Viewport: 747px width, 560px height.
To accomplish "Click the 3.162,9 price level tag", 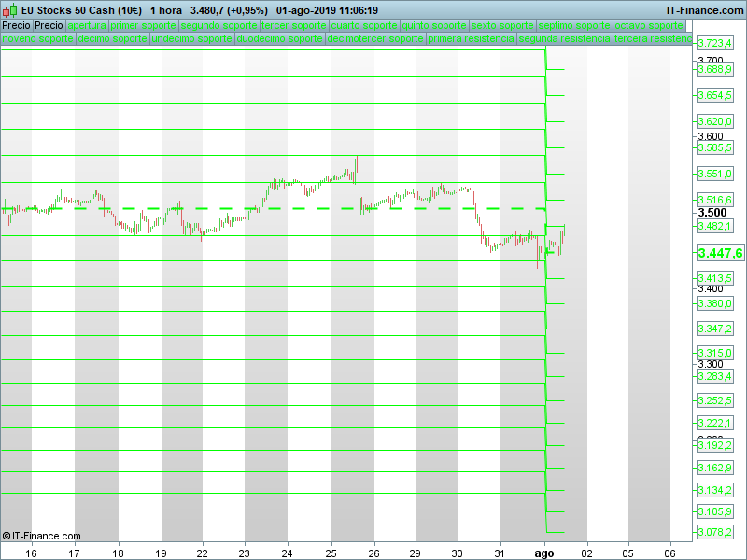I will (714, 468).
